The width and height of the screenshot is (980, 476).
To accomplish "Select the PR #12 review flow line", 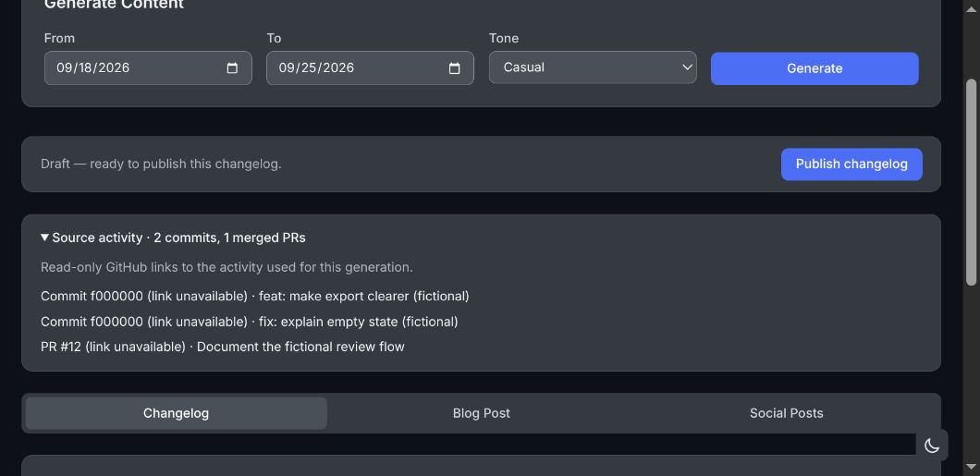I will tap(223, 347).
